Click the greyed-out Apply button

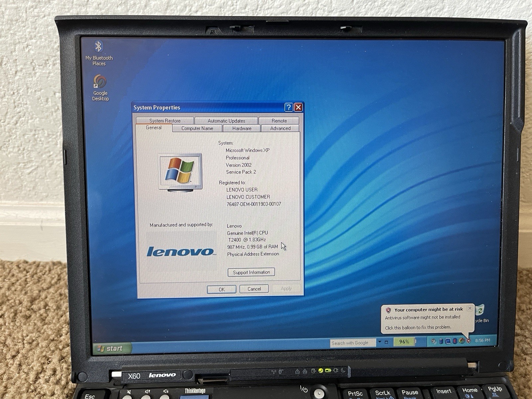[x=286, y=289]
